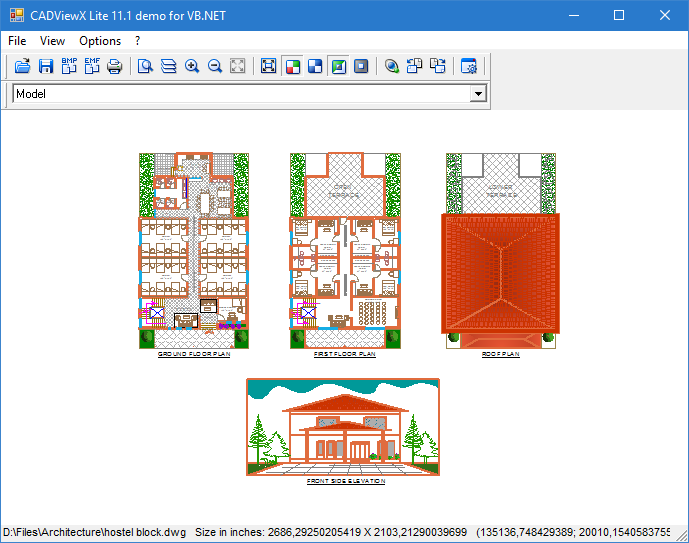
Task: Click the Save floppy disk icon
Action: tap(46, 66)
